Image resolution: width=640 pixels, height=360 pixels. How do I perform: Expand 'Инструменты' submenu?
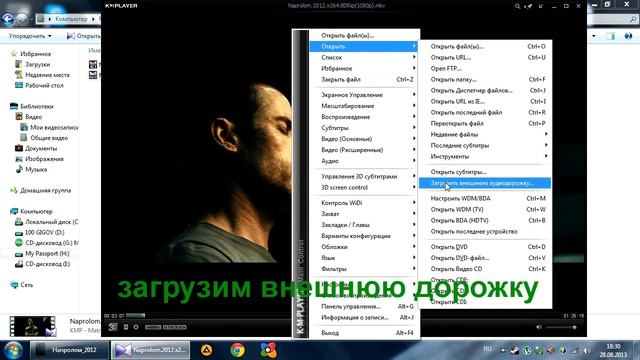tap(485, 156)
